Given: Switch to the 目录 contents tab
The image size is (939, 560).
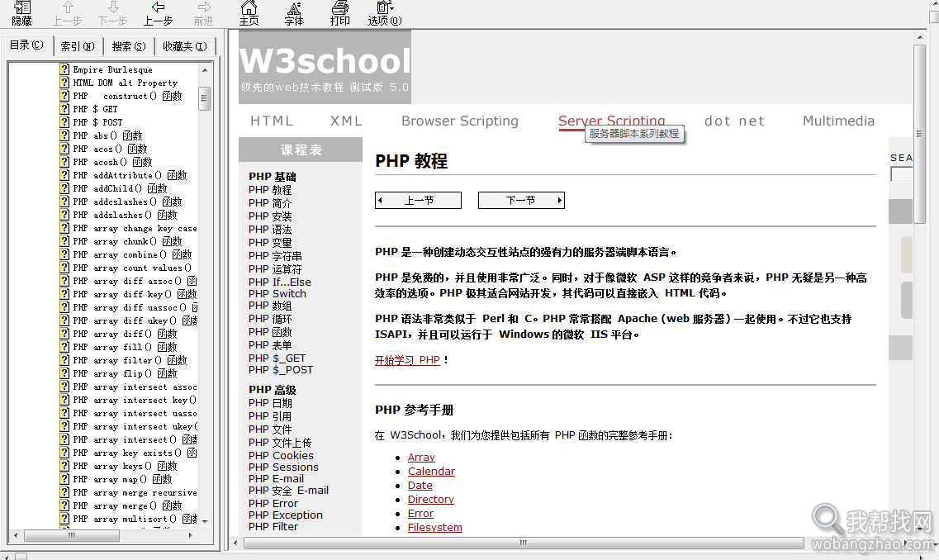Looking at the screenshot, I should click(x=26, y=45).
